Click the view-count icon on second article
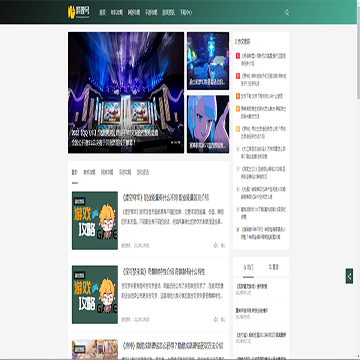360x360 pixels. 223,319
